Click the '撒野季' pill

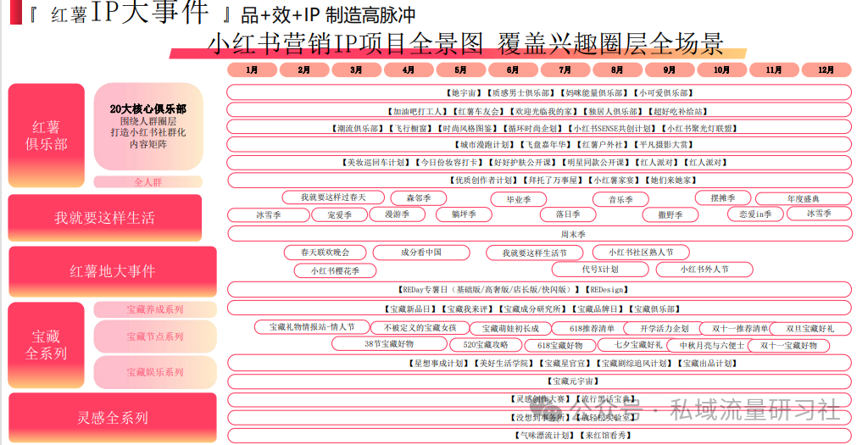[x=670, y=214]
